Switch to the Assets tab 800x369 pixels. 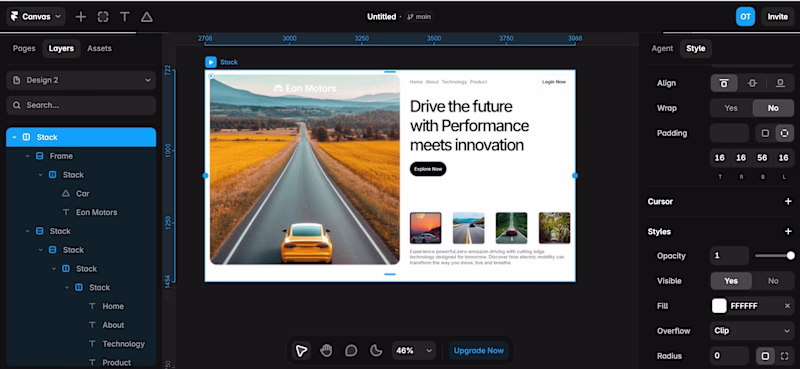pos(99,48)
